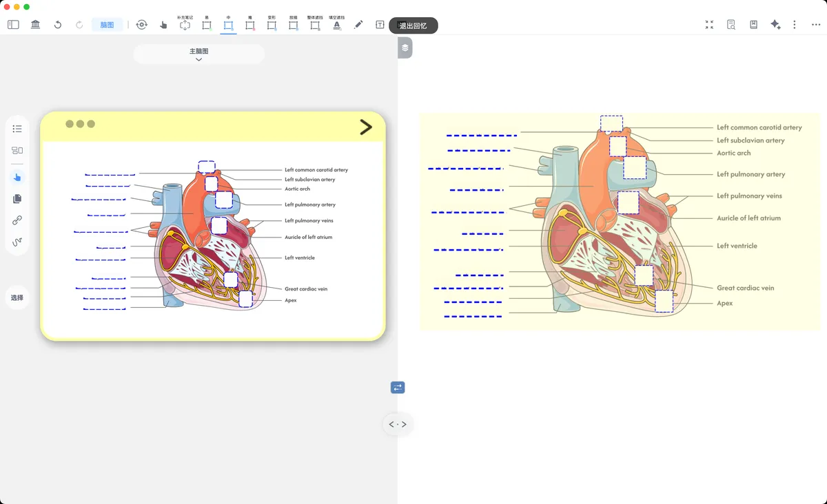Click 'Left pulmonary veins' in right panel
The width and height of the screenshot is (827, 504).
pos(749,196)
